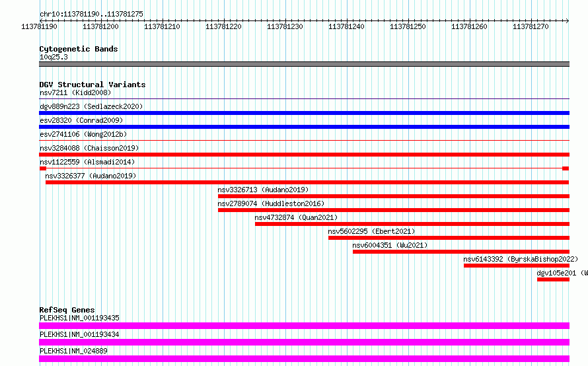Viewport: 588px width, 366px height.
Task: Open the RefSeq Genes track heading
Action: pyautogui.click(x=67, y=310)
